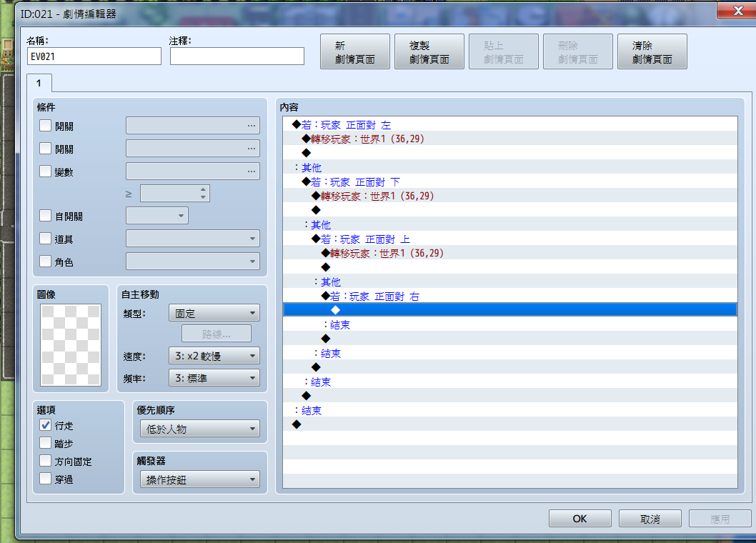Click the 變數 value stepper arrows
The image size is (756, 543).
click(203, 194)
